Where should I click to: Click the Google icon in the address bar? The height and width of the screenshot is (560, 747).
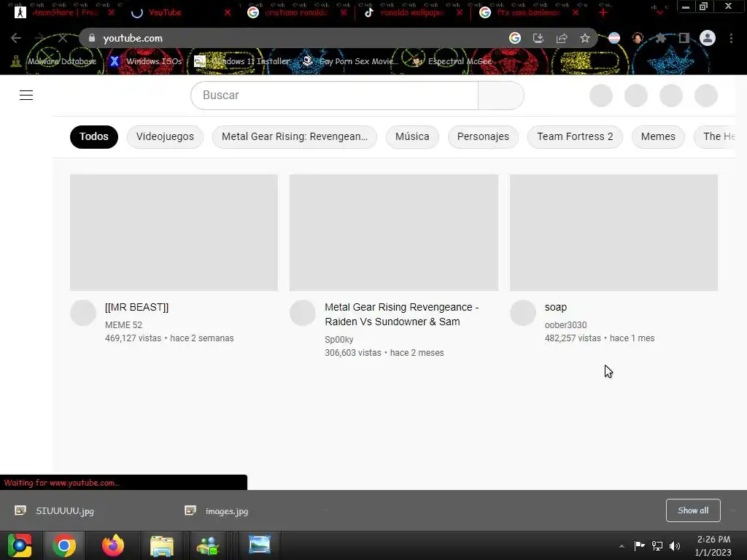(x=514, y=38)
